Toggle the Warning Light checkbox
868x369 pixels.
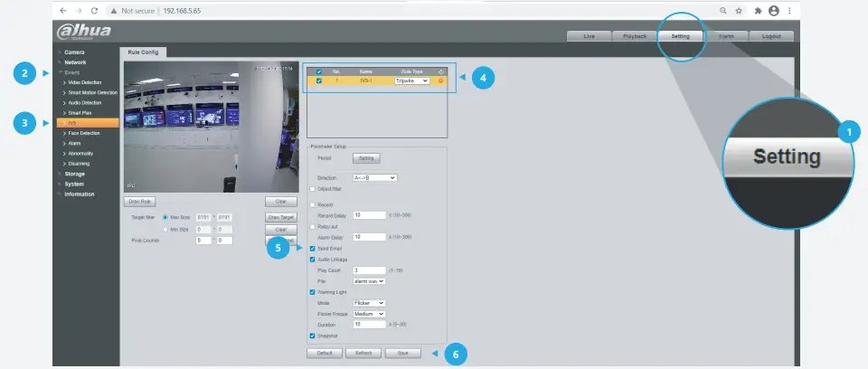pos(312,292)
